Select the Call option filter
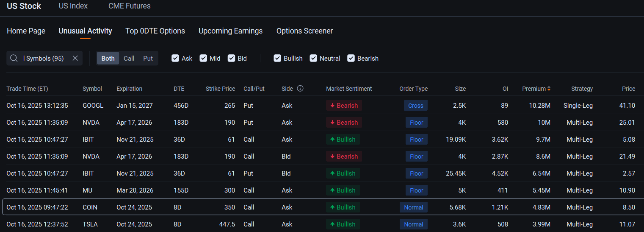 tap(129, 59)
